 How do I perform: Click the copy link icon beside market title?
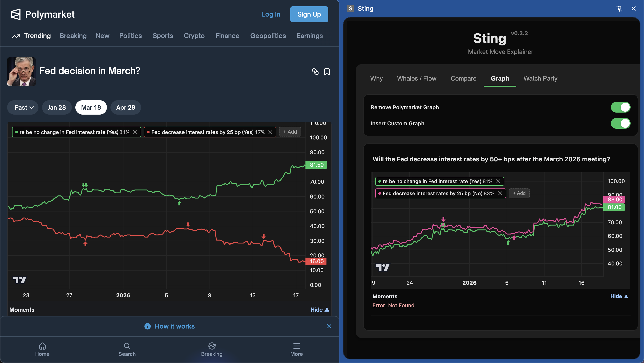pyautogui.click(x=315, y=72)
